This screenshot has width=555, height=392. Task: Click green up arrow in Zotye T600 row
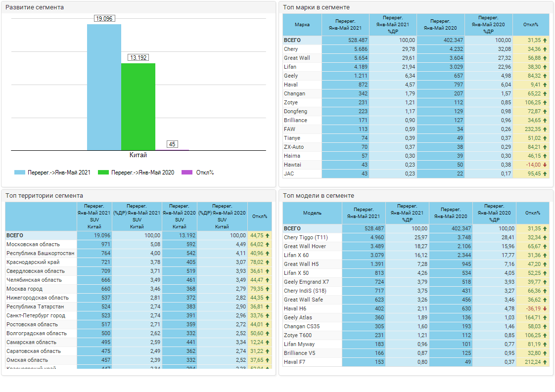545,336
